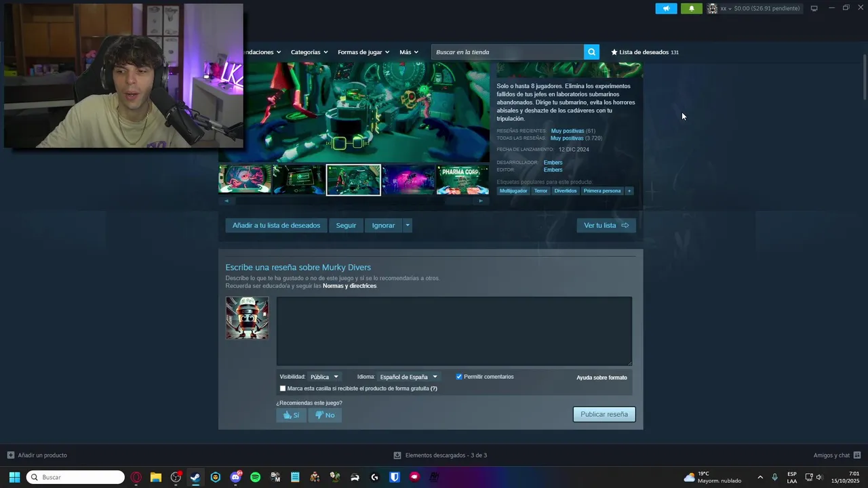The width and height of the screenshot is (868, 488).
Task: Open Idioma Español de España dropdown
Action: [409, 377]
